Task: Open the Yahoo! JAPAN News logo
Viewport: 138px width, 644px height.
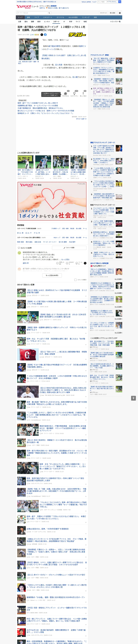Action: point(28,7)
